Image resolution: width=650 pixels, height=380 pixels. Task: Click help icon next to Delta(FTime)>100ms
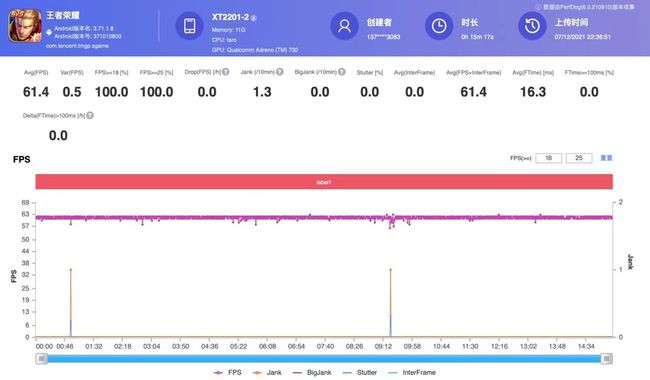[90, 115]
